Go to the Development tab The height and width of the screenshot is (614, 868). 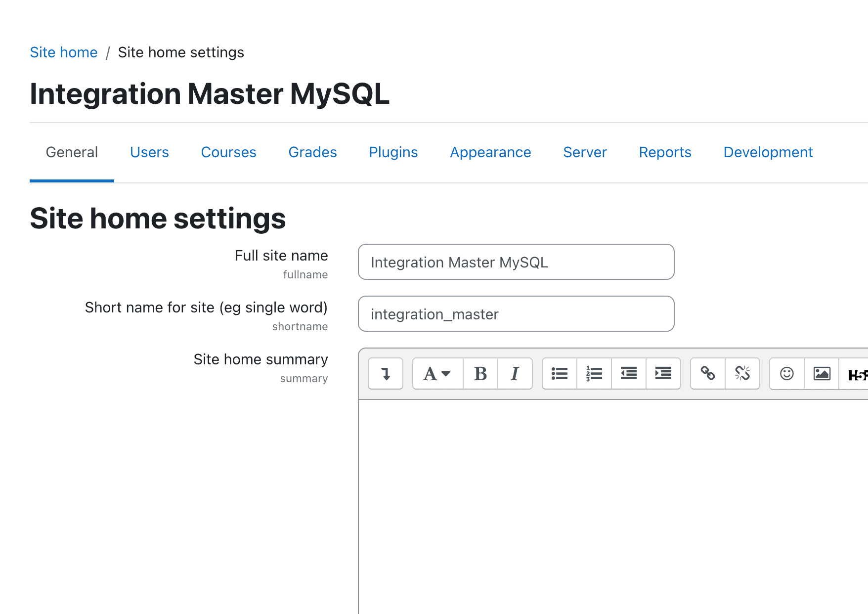(768, 152)
